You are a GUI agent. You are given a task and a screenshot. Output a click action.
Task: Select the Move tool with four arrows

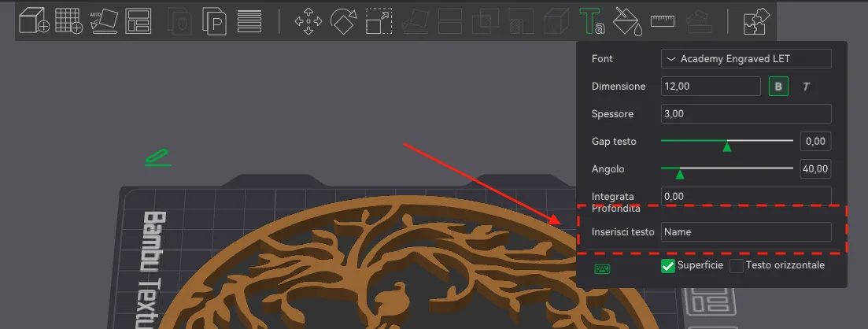[x=308, y=21]
